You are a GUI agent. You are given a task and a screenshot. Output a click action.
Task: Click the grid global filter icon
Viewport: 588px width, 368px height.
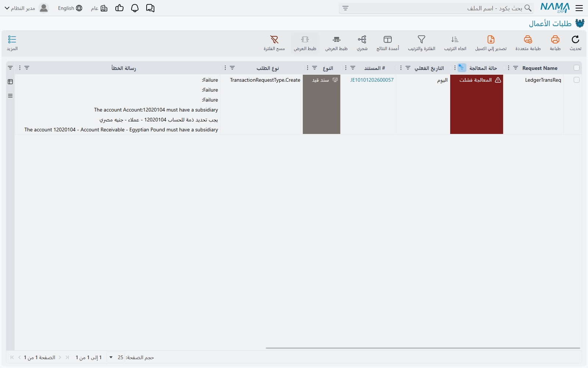(10, 68)
